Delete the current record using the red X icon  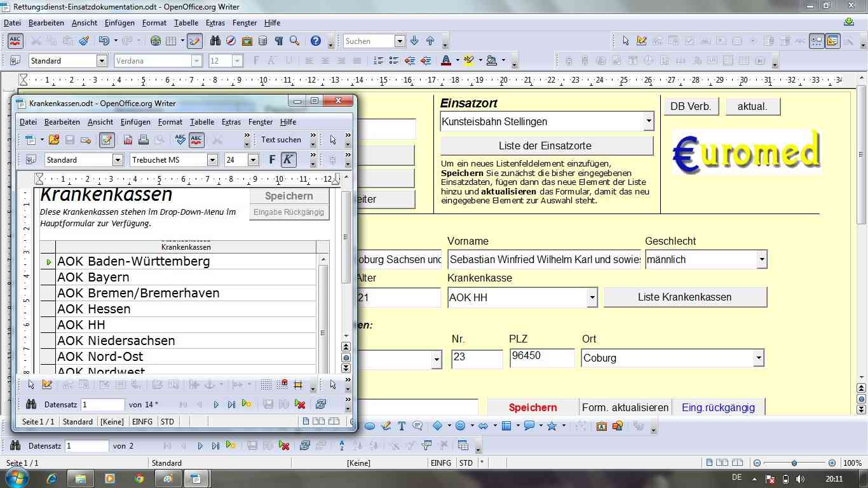tap(300, 405)
